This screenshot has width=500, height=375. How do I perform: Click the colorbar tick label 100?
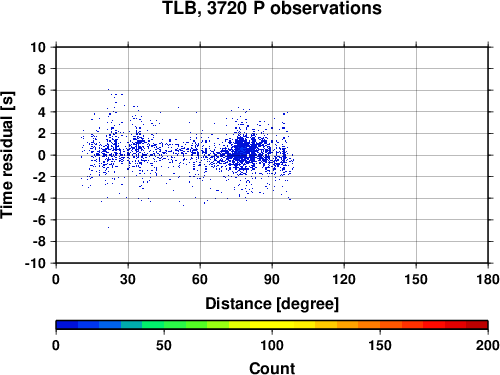click(272, 345)
